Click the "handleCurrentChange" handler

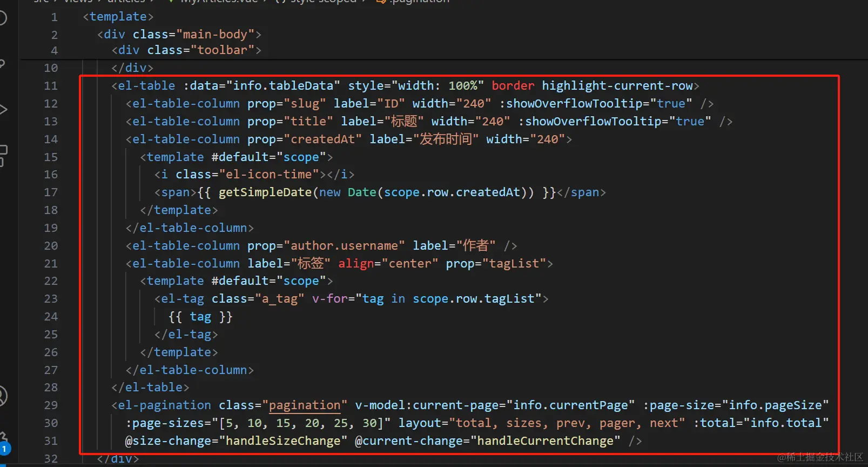pyautogui.click(x=545, y=441)
